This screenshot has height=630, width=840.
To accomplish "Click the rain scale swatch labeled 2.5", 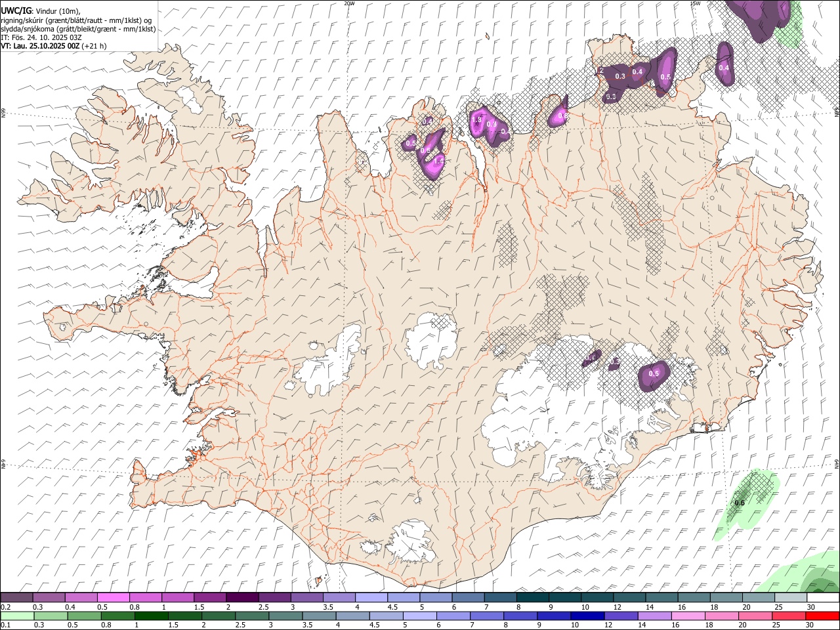I will tap(252, 616).
